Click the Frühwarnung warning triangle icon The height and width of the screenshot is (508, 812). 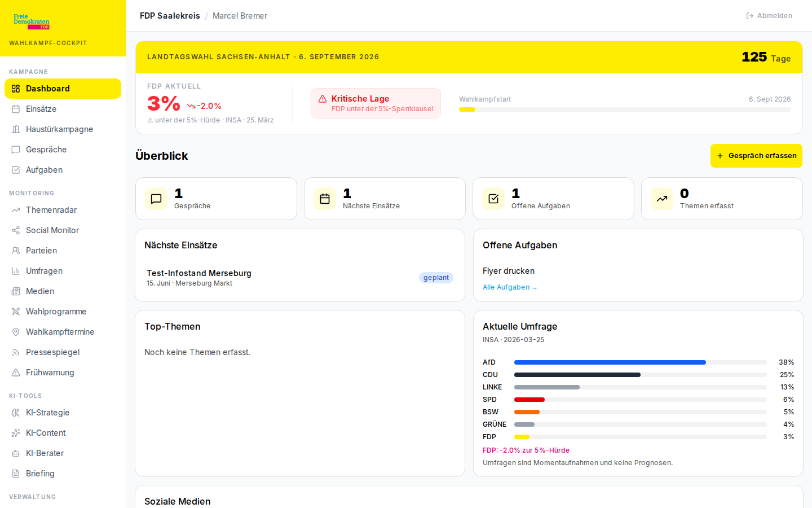point(16,373)
